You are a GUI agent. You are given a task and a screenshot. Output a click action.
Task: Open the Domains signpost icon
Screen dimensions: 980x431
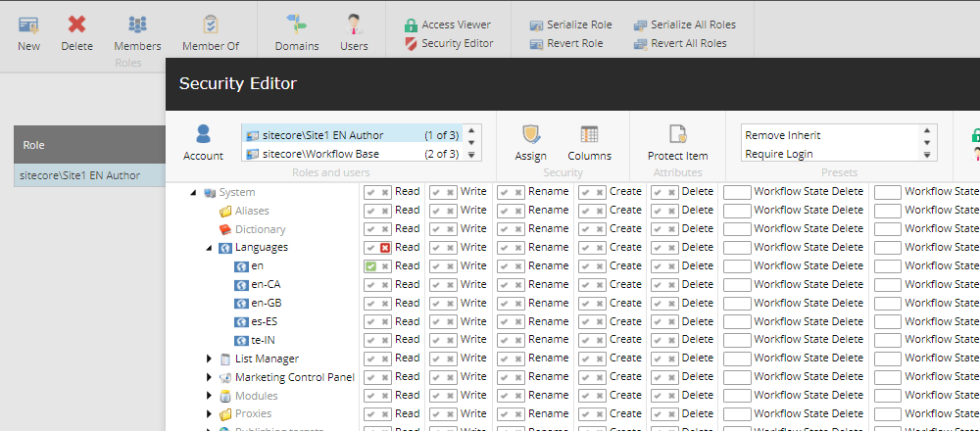(x=297, y=24)
